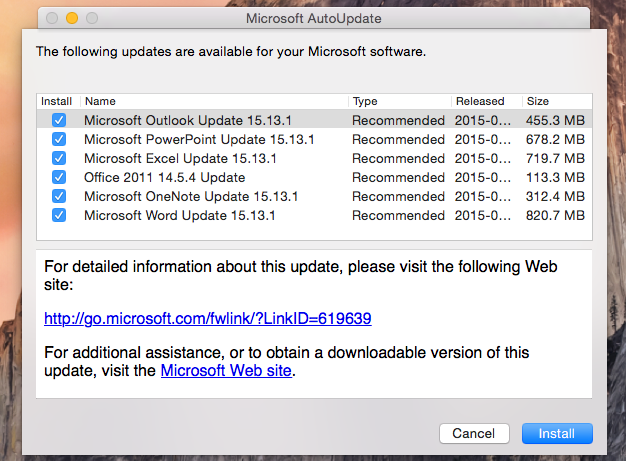Deselect the Office 2011 14.5.4 Update checkbox

point(58,177)
